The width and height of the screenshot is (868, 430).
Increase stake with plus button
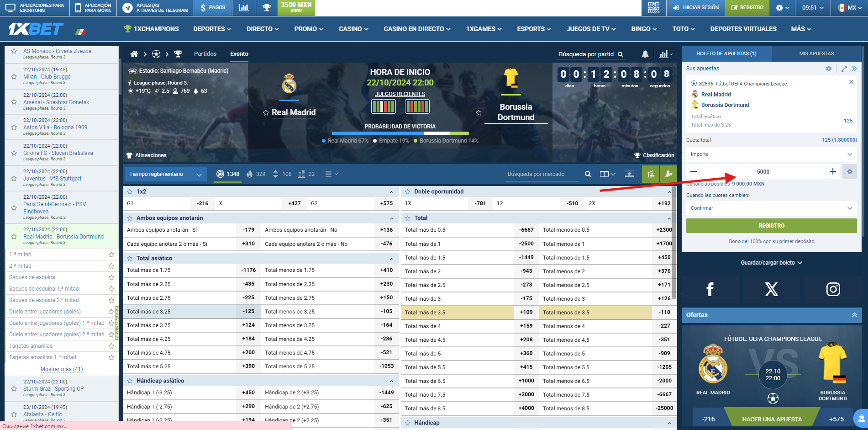tap(833, 172)
